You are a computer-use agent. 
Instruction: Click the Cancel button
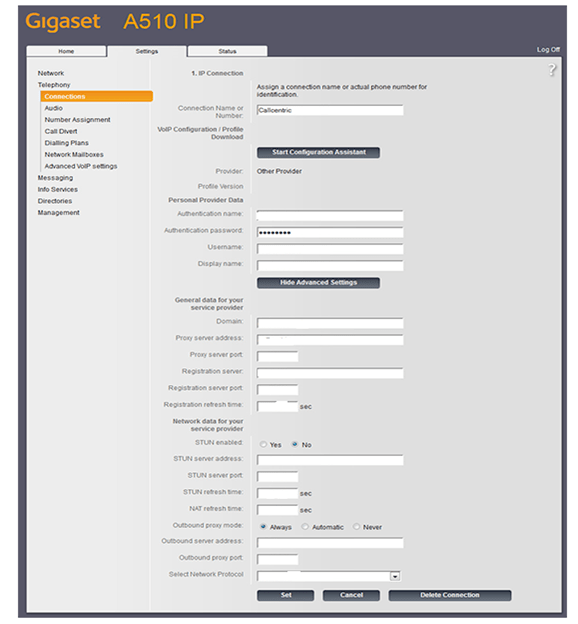click(351, 595)
